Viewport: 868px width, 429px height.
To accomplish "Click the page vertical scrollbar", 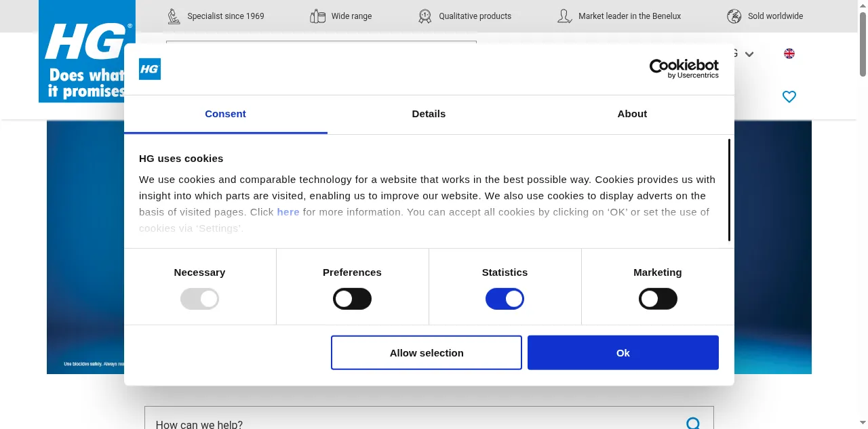I will click(863, 44).
